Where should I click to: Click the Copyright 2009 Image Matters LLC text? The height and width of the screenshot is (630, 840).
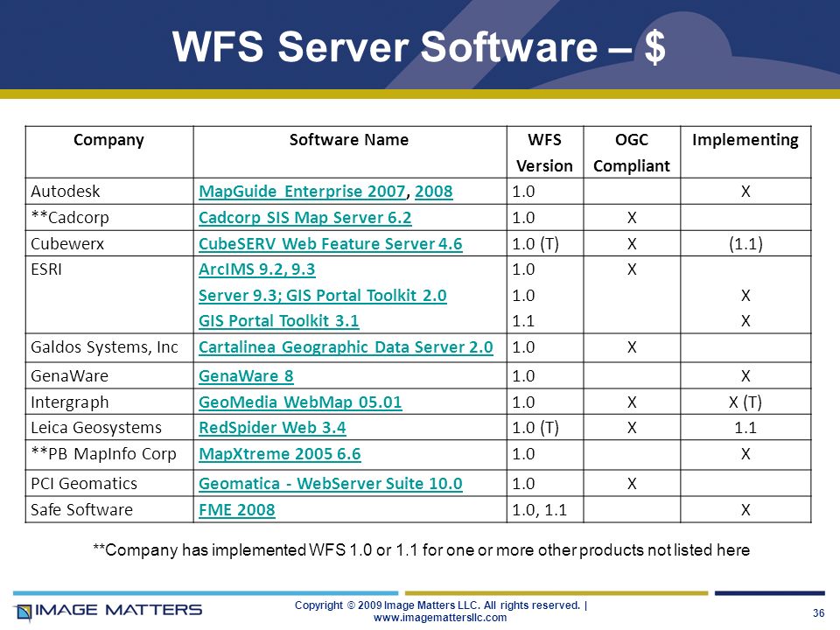coord(440,605)
